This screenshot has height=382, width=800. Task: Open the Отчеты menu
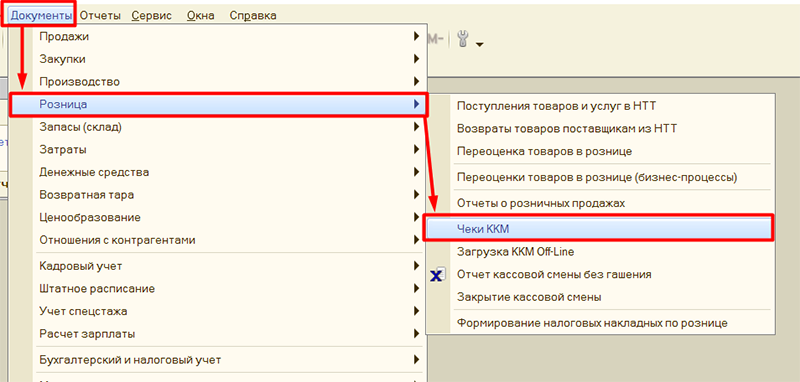[x=100, y=15]
